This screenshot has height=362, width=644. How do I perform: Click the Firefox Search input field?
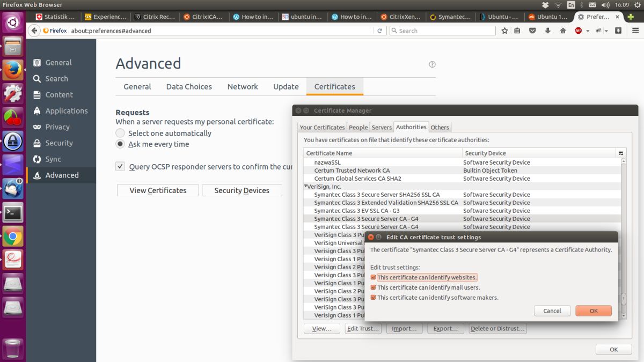pos(442,31)
